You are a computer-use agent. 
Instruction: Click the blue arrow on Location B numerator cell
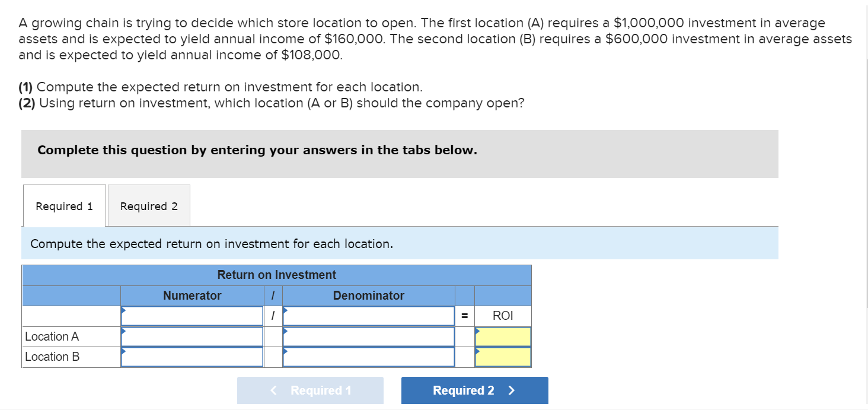click(123, 352)
